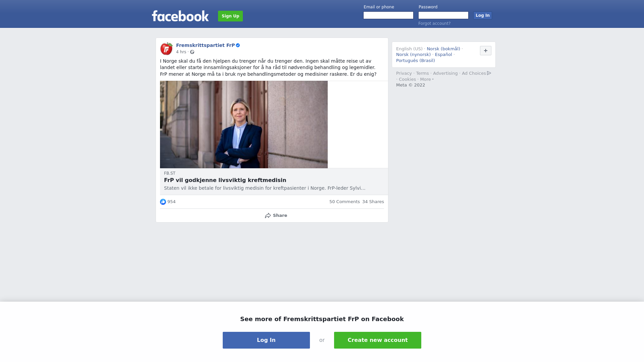Open the post photo thumbnail

[x=244, y=124]
